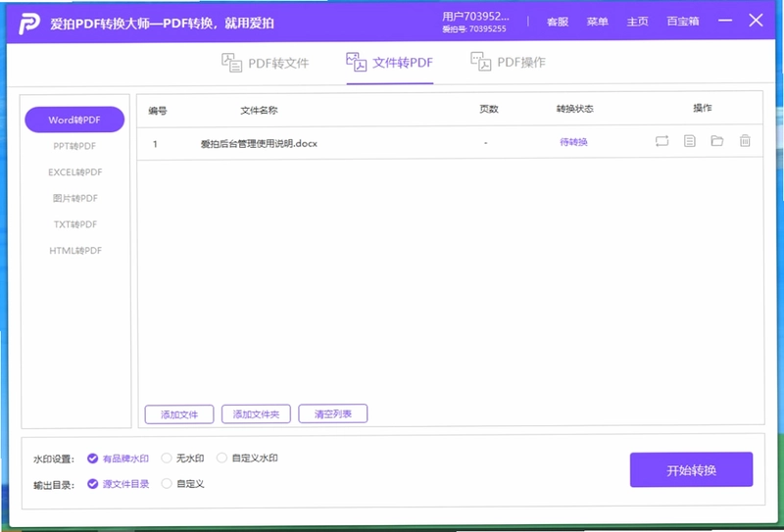The image size is (784, 532).
Task: Open the output folder icon for 爱拍后台管理使用说明.docx
Action: tap(717, 140)
